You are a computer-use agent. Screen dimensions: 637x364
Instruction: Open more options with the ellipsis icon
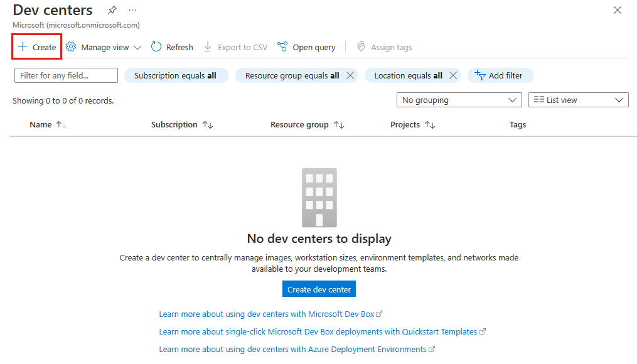(x=132, y=10)
